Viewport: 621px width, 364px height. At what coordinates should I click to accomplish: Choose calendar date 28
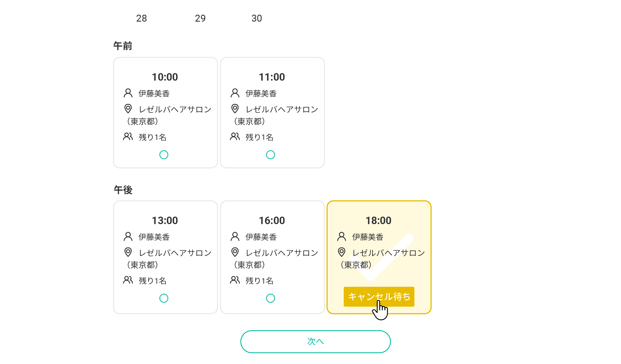pyautogui.click(x=141, y=18)
